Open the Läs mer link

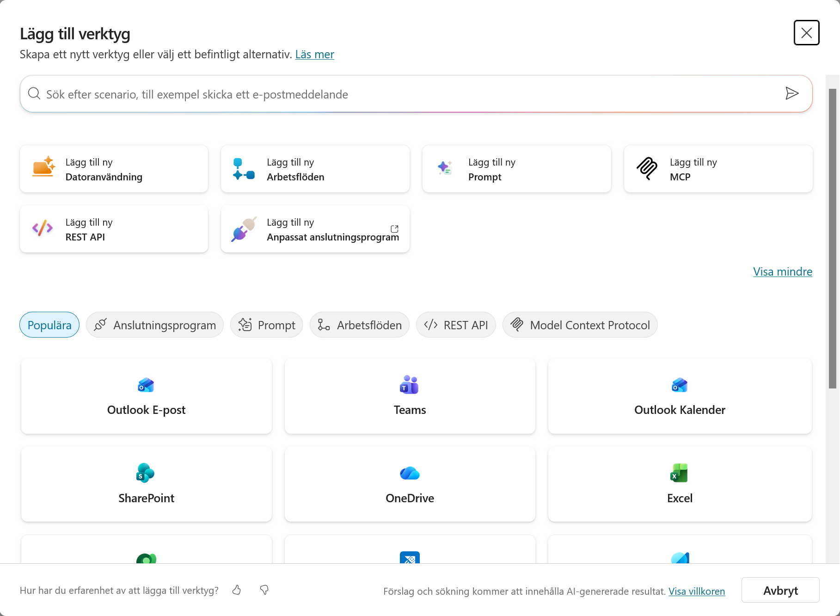point(314,55)
